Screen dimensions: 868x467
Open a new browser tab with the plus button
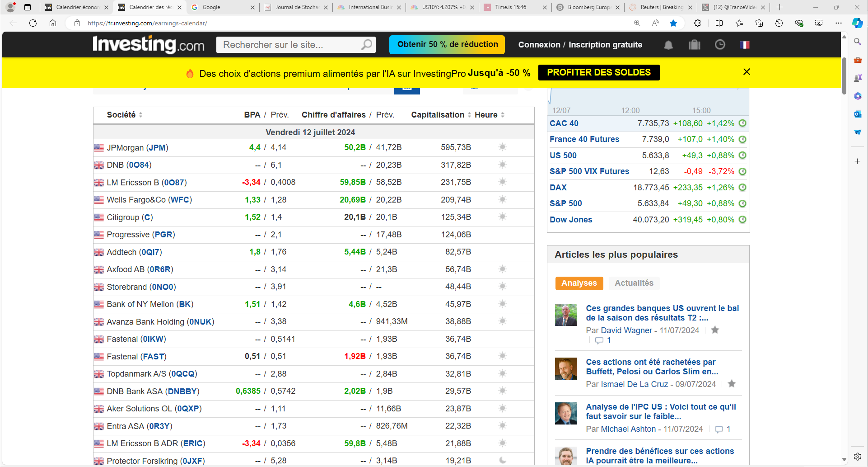[780, 7]
